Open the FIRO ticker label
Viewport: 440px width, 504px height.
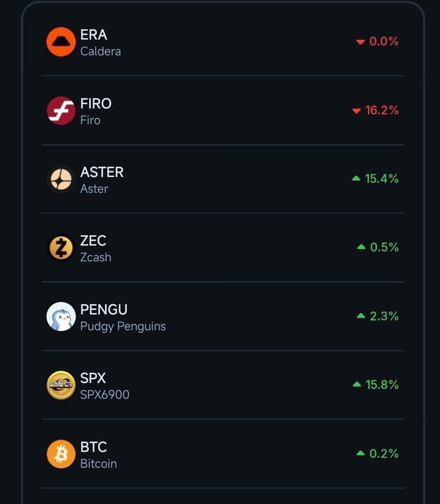(x=96, y=104)
